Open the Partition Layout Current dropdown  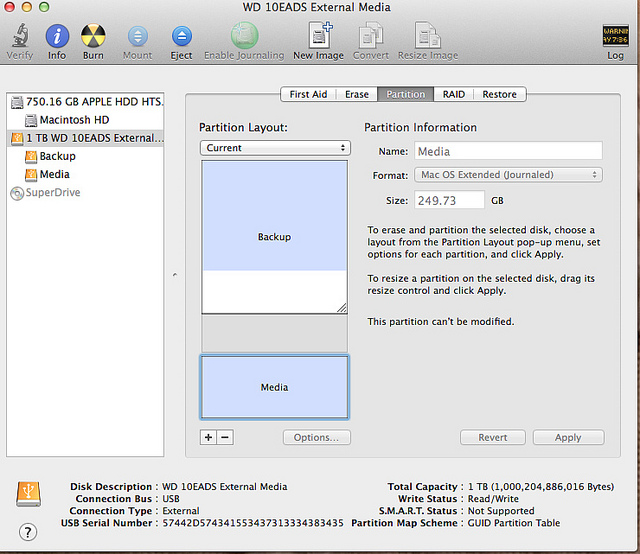pos(275,148)
